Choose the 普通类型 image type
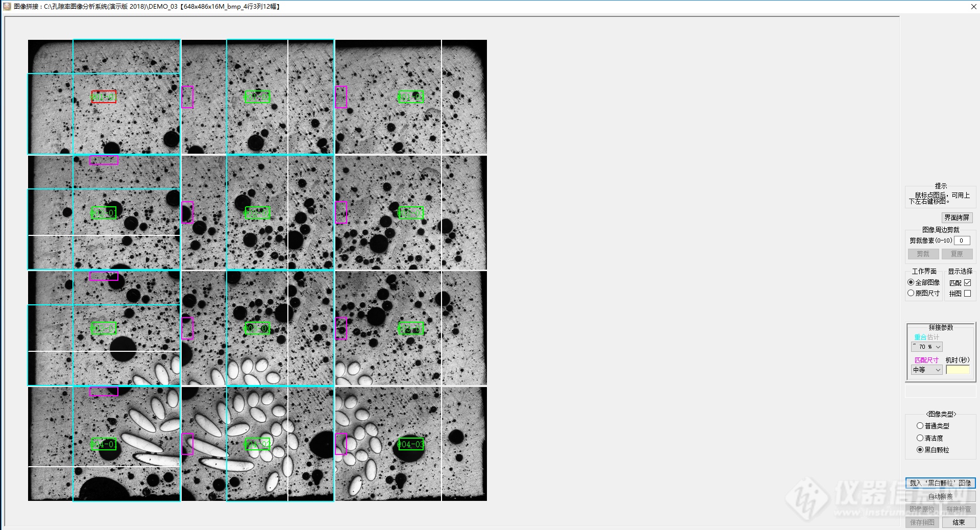This screenshot has width=980, height=530. (x=920, y=426)
